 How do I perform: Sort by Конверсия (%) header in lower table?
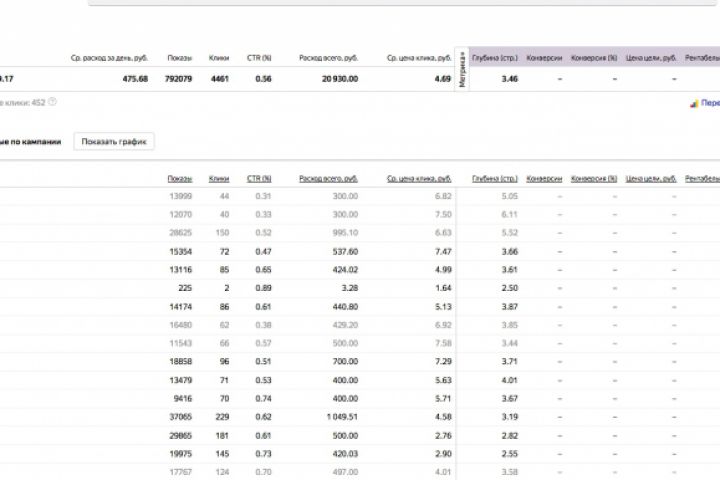(x=594, y=179)
